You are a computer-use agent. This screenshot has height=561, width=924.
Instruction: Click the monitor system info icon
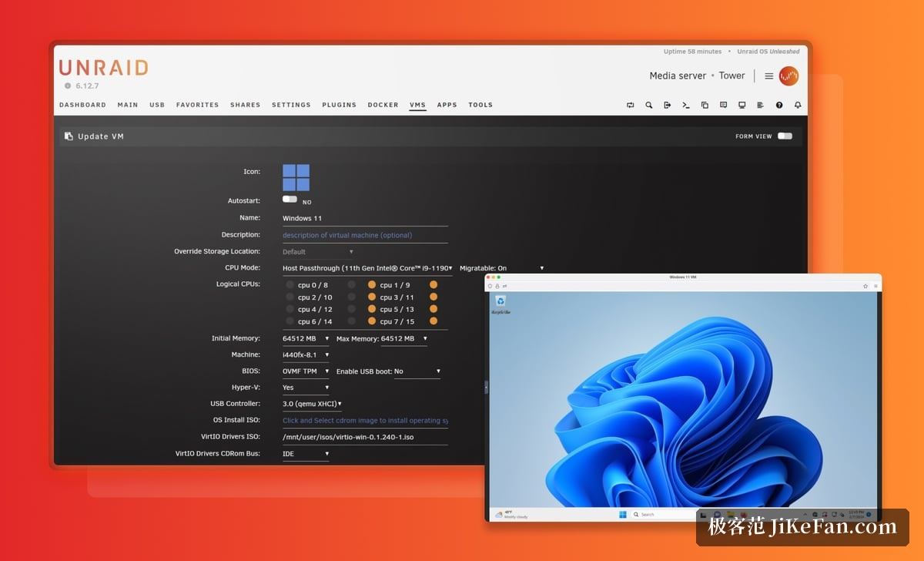pos(742,105)
